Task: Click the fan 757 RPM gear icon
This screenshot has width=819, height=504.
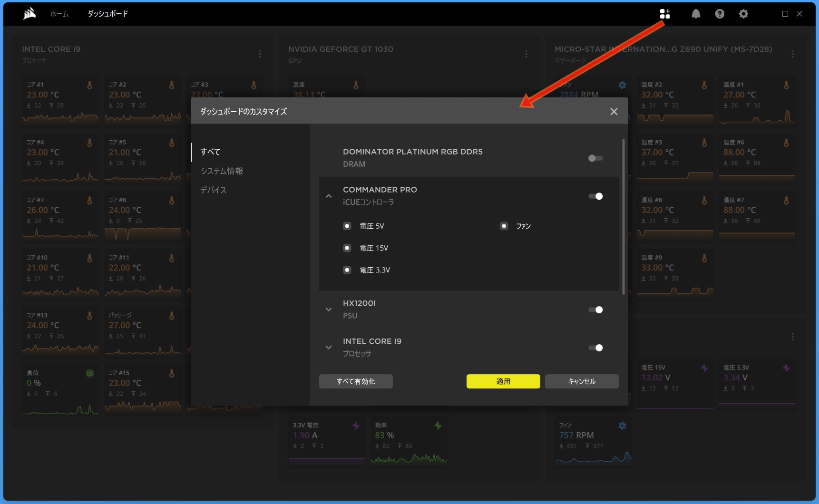Action: [622, 426]
